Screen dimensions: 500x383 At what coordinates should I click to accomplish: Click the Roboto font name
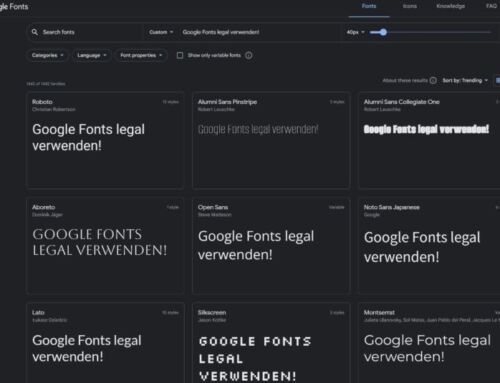tap(42, 102)
